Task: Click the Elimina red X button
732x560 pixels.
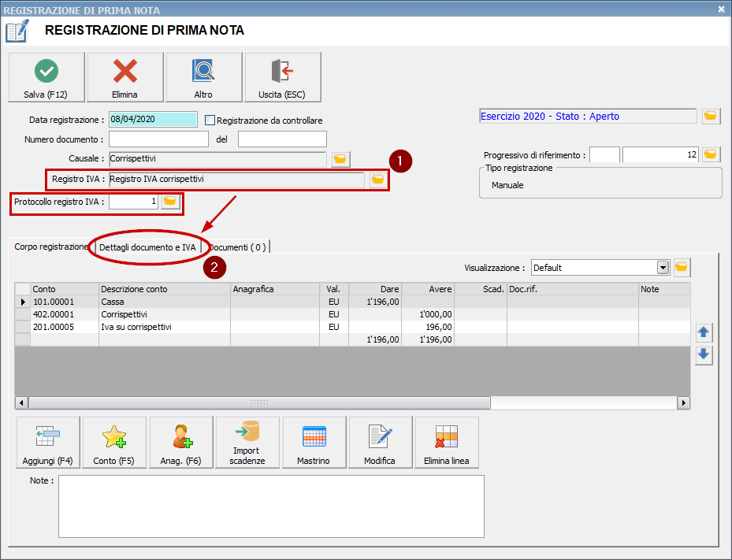Action: click(125, 77)
